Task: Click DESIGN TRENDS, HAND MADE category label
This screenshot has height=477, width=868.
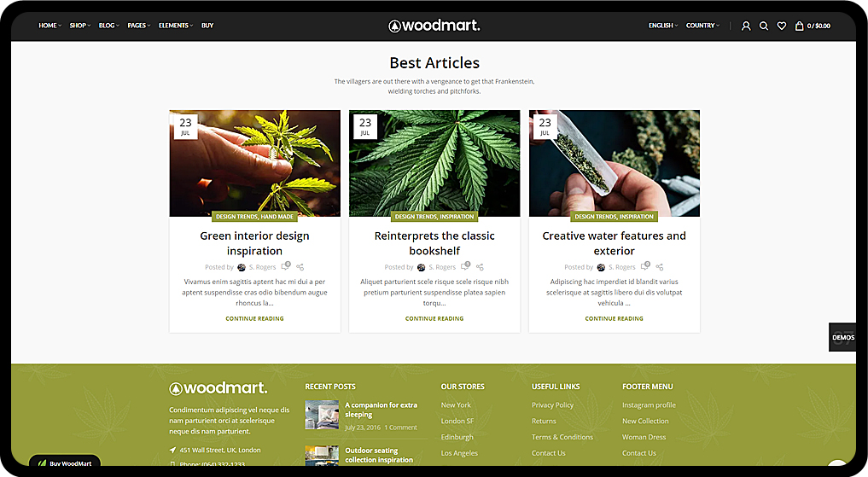Action: click(x=254, y=217)
